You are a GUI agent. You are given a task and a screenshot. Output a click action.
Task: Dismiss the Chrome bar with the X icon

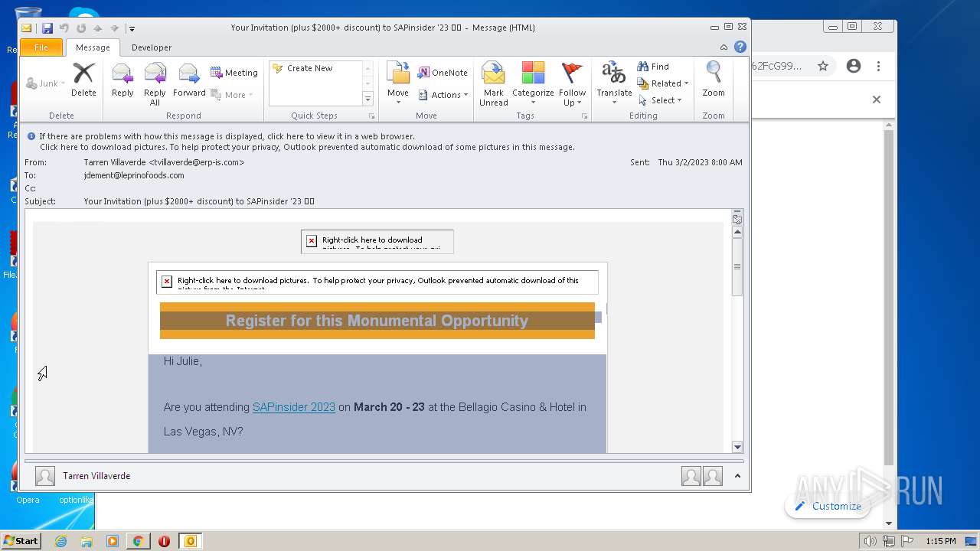(x=877, y=99)
